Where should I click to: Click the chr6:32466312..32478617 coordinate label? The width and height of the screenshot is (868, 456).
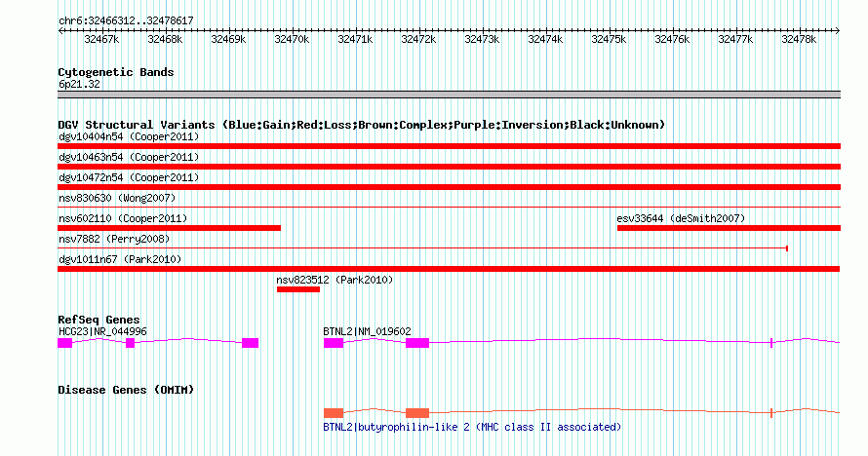pos(126,20)
